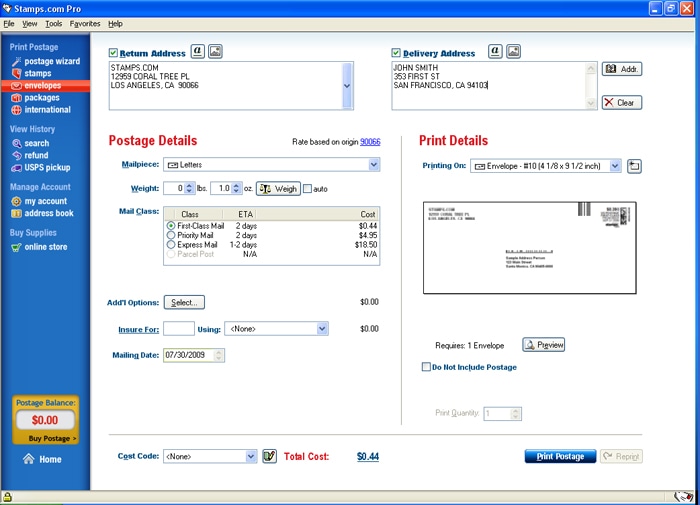Click the Delivery Address image icon
Image resolution: width=700 pixels, height=505 pixels.
513,52
